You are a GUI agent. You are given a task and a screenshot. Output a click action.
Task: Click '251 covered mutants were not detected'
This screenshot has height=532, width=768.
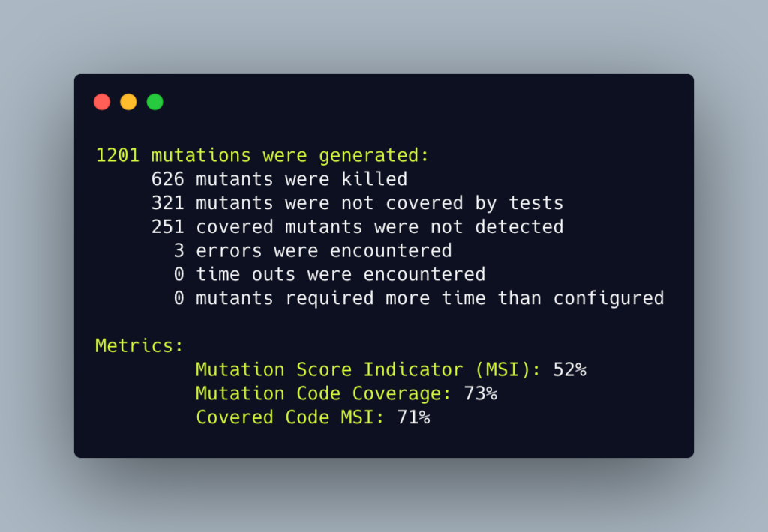[357, 226]
